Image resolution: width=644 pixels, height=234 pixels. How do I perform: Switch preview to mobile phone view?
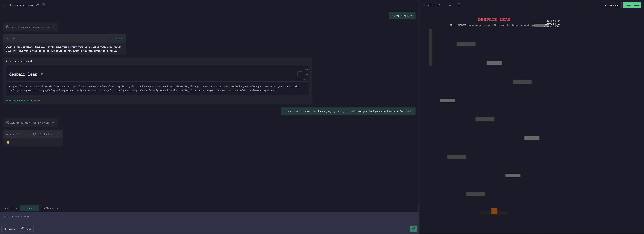[459, 5]
